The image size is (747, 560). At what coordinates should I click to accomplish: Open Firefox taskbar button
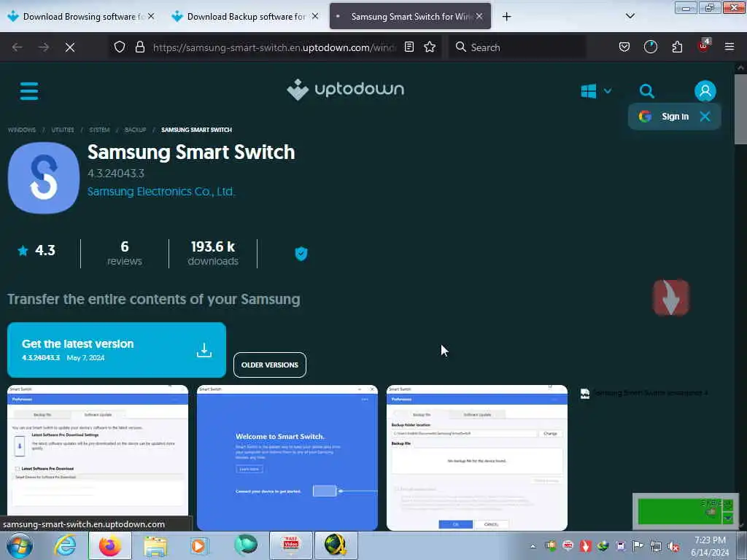pos(110,545)
